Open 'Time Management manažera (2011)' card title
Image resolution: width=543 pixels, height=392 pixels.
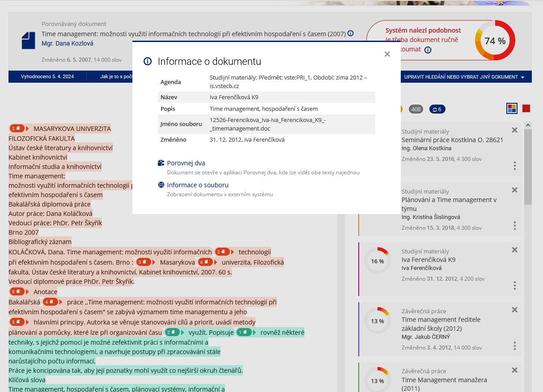[x=444, y=384]
